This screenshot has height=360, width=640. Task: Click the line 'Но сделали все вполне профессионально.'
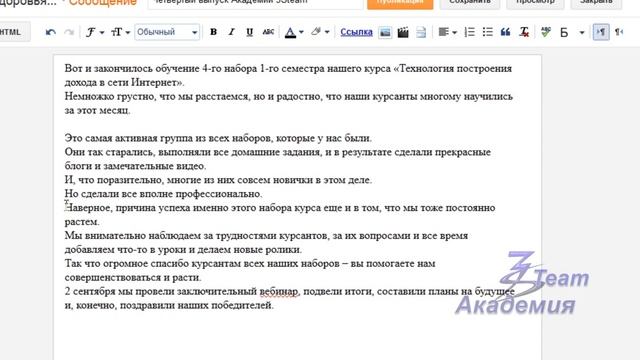[163, 194]
